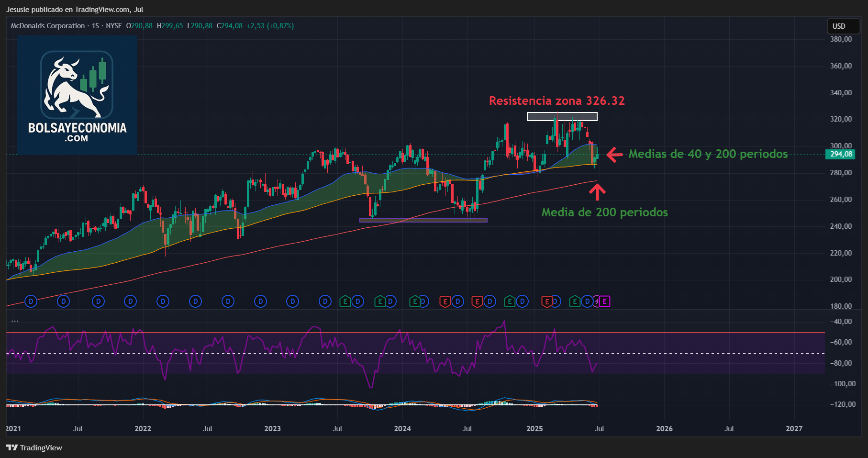This screenshot has width=868, height=458.
Task: Click the green earnings marker of late 2023
Action: pyautogui.click(x=380, y=302)
